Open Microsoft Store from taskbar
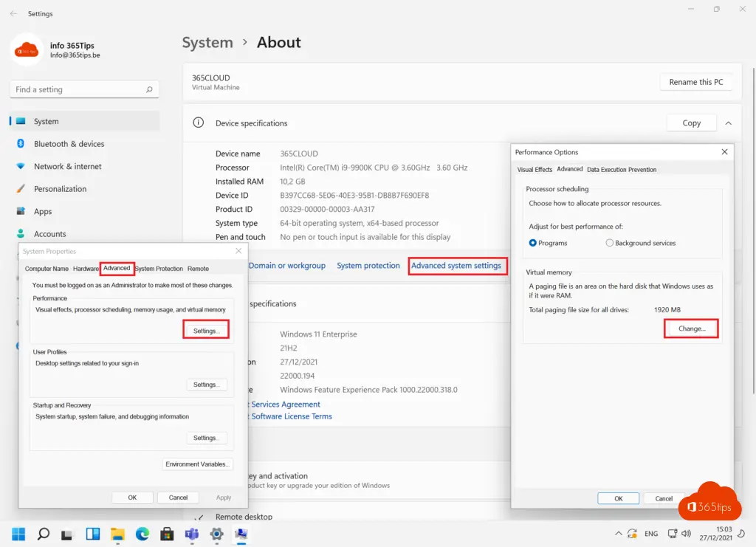 [167, 534]
